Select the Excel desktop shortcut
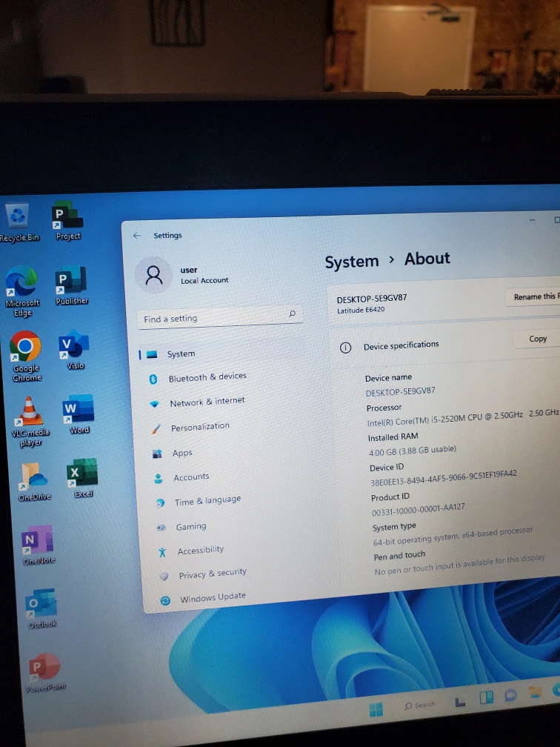Viewport: 560px width, 747px height. [81, 472]
